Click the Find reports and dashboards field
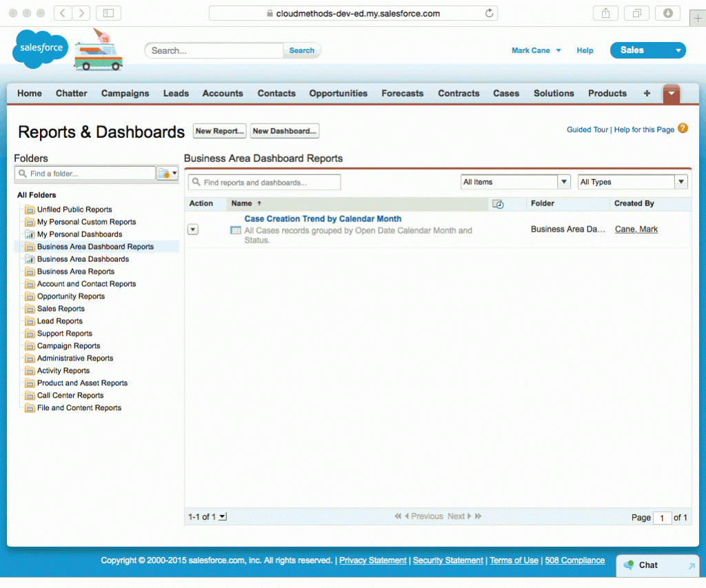 point(264,183)
